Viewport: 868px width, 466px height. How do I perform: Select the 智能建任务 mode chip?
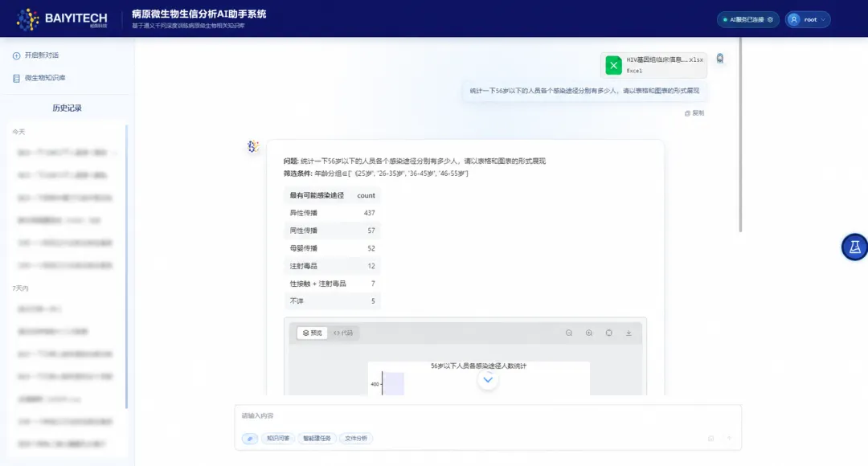pos(317,439)
